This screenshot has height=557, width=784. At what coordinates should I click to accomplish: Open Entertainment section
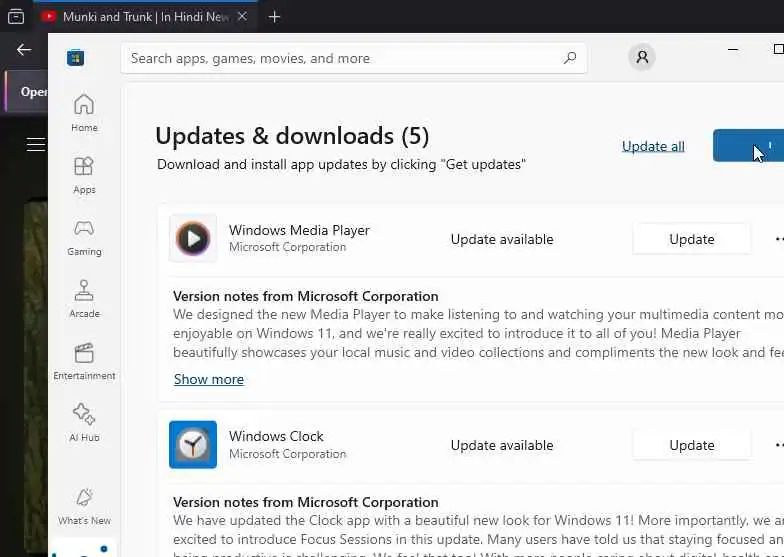[x=84, y=361]
